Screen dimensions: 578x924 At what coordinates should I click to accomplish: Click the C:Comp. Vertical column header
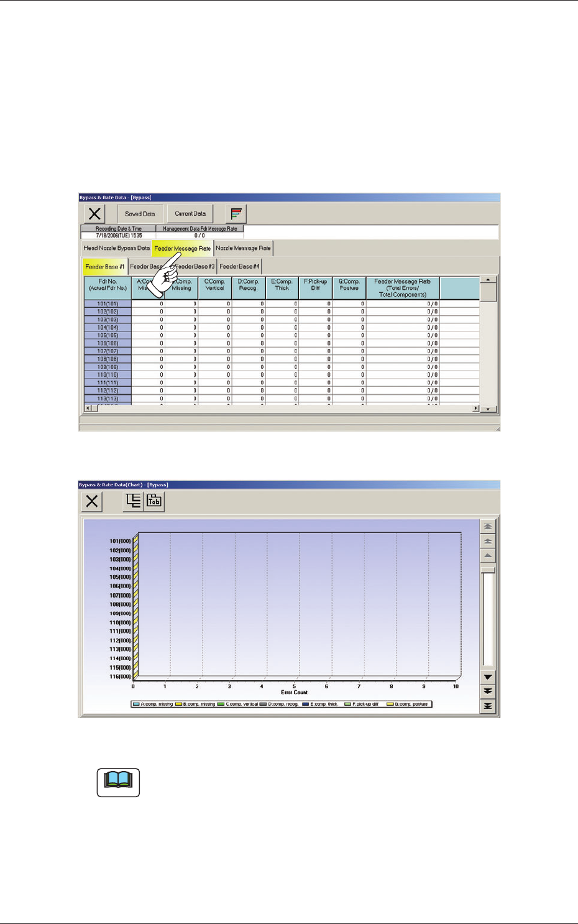215,289
